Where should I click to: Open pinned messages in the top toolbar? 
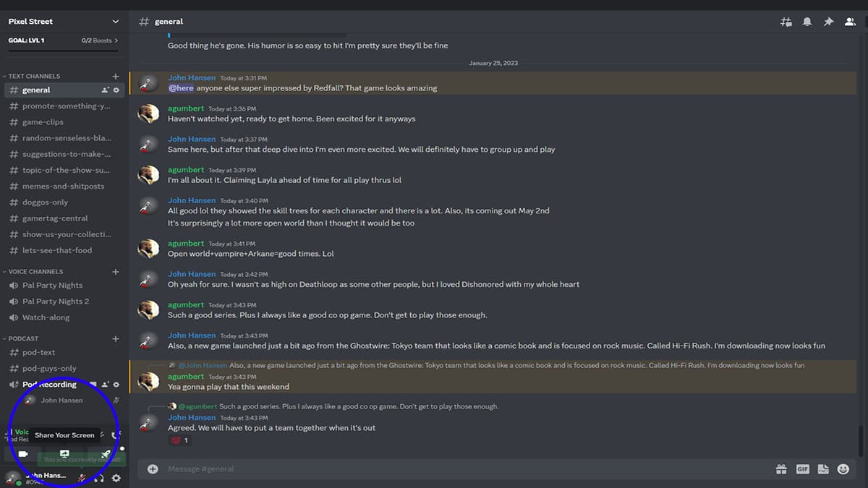point(828,22)
